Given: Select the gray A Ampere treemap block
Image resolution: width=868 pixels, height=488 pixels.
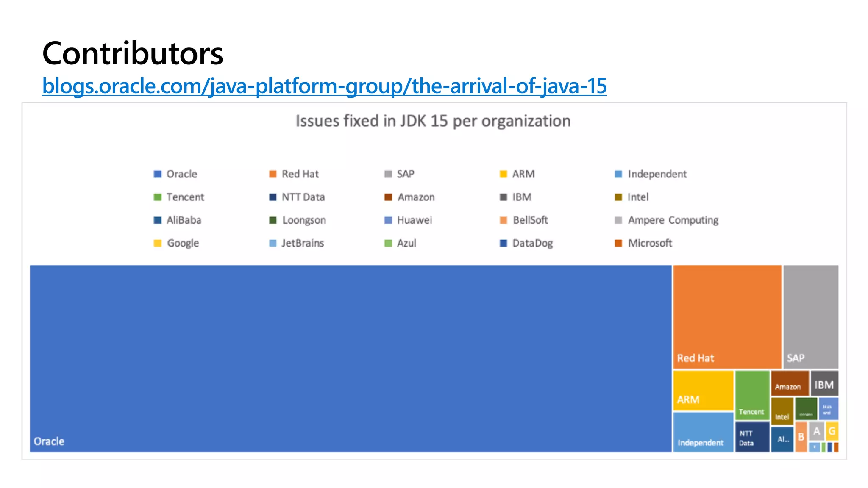Looking at the screenshot, I should click(816, 431).
